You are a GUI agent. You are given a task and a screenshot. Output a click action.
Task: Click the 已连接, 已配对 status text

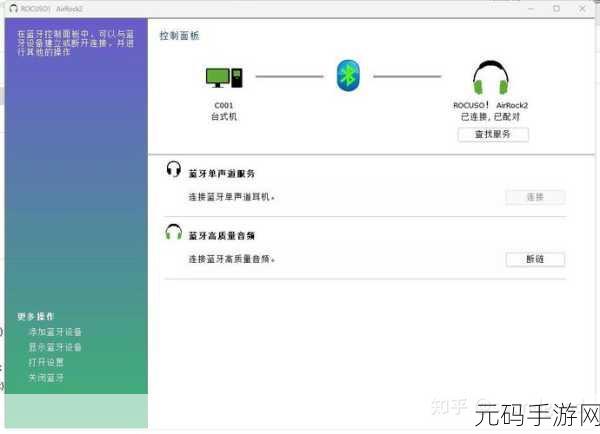click(x=491, y=117)
